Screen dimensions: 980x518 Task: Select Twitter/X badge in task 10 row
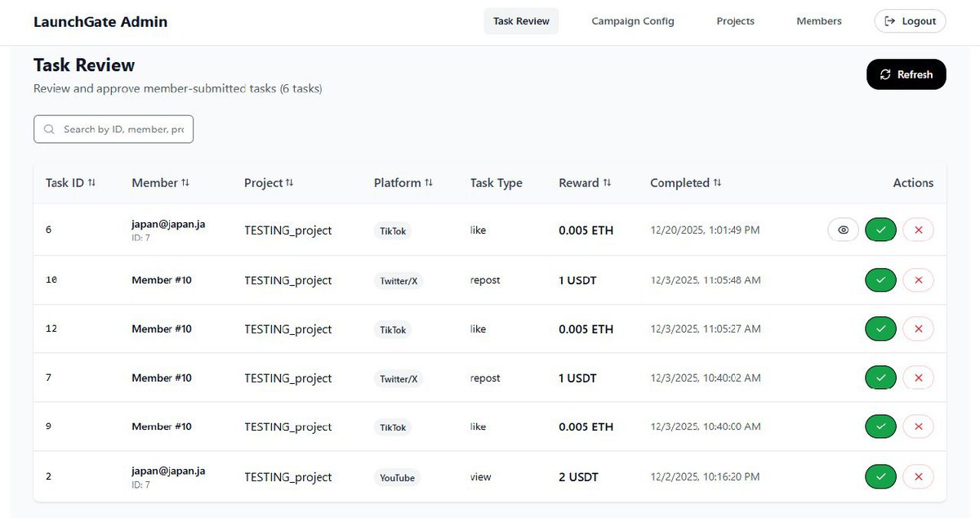point(399,281)
